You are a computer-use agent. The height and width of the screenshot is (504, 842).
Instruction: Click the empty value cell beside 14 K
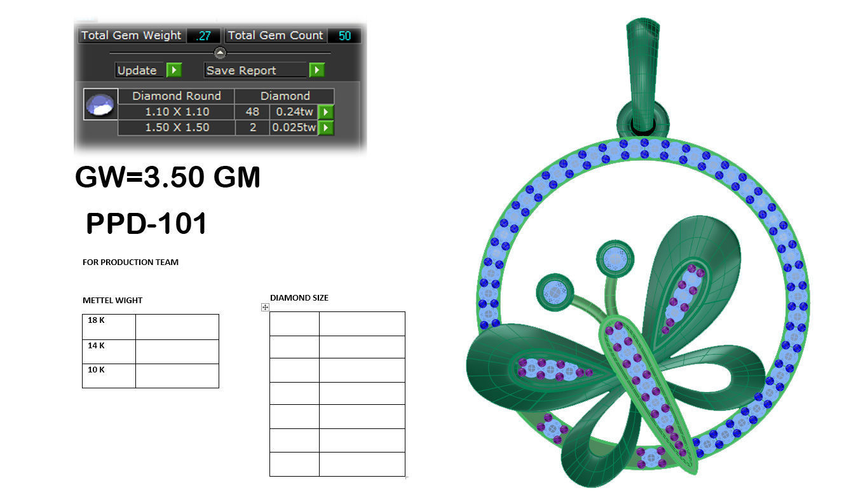pyautogui.click(x=177, y=351)
